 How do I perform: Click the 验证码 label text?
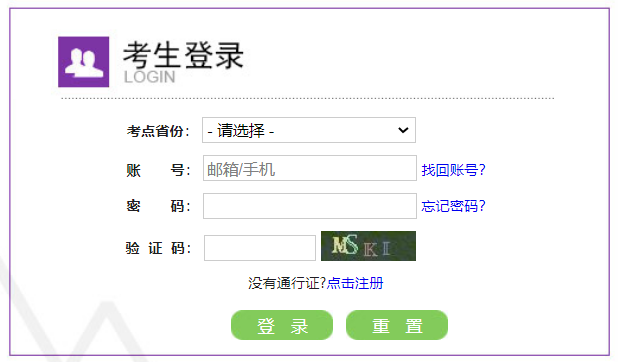click(158, 248)
